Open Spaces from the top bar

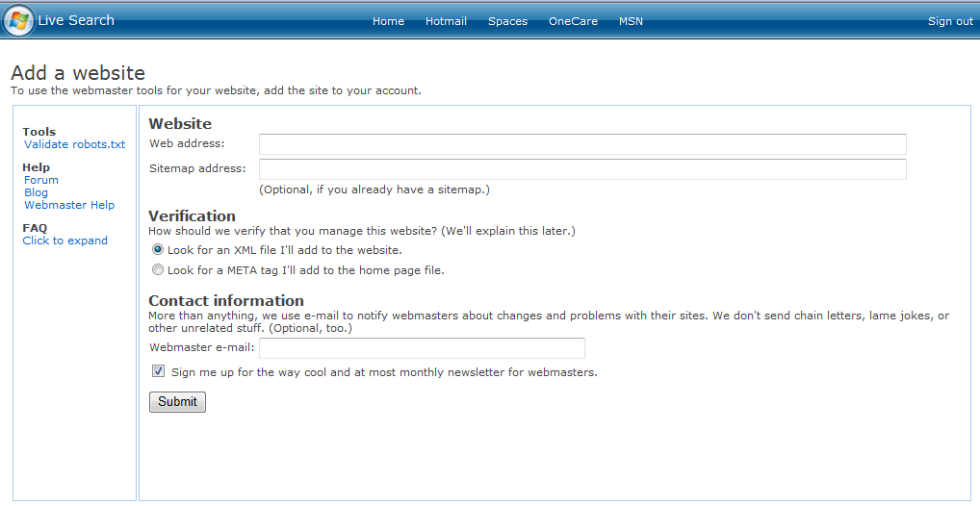(507, 21)
